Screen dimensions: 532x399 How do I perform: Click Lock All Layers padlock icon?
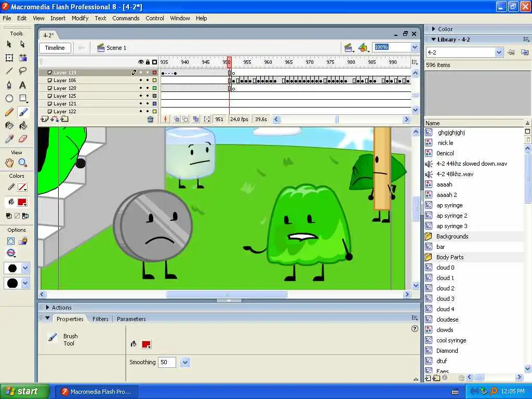148,62
